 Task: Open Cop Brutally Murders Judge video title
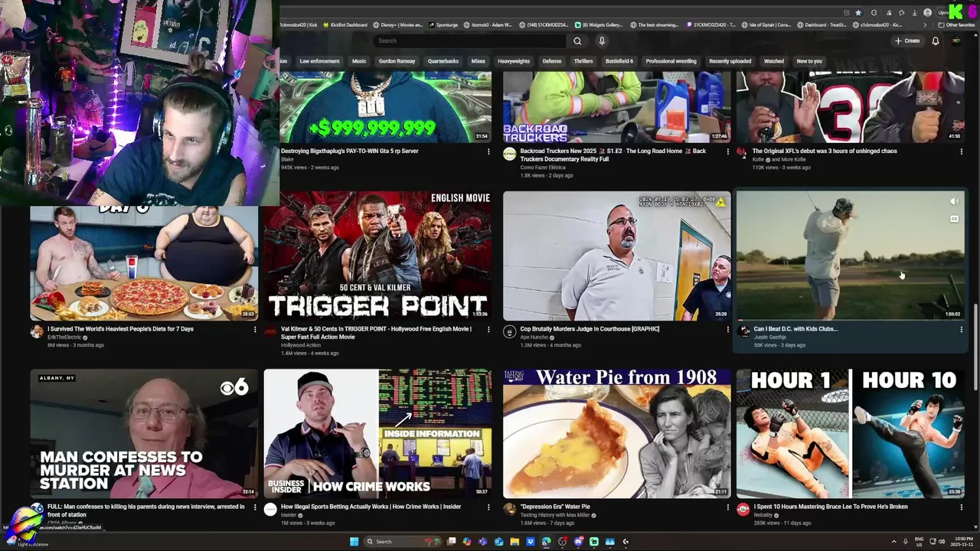(590, 329)
